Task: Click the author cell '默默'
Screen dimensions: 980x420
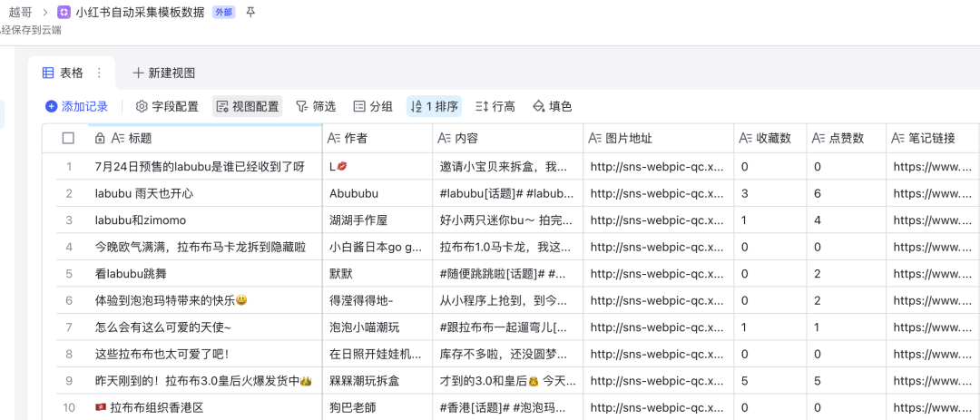Action: click(x=377, y=274)
